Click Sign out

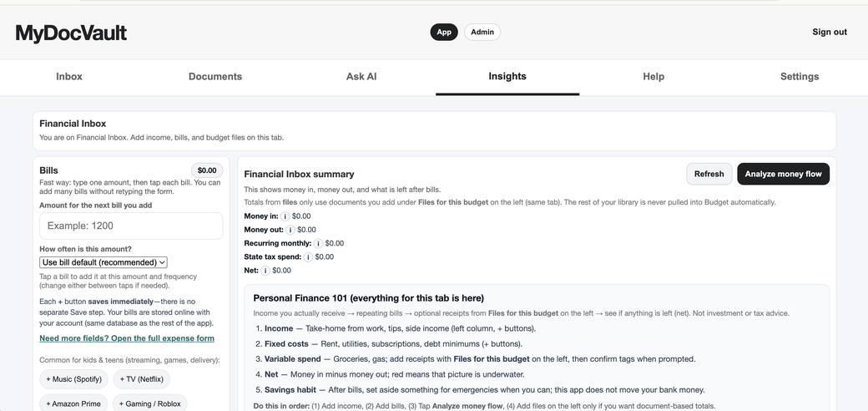tap(830, 32)
